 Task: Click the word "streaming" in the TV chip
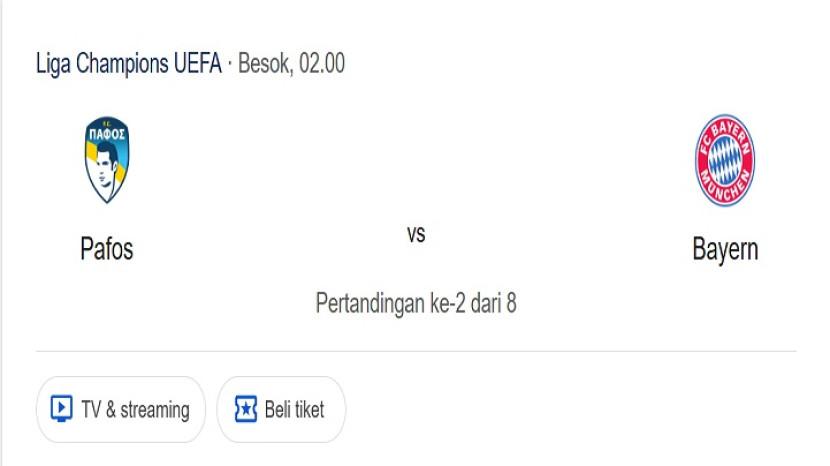pos(154,410)
